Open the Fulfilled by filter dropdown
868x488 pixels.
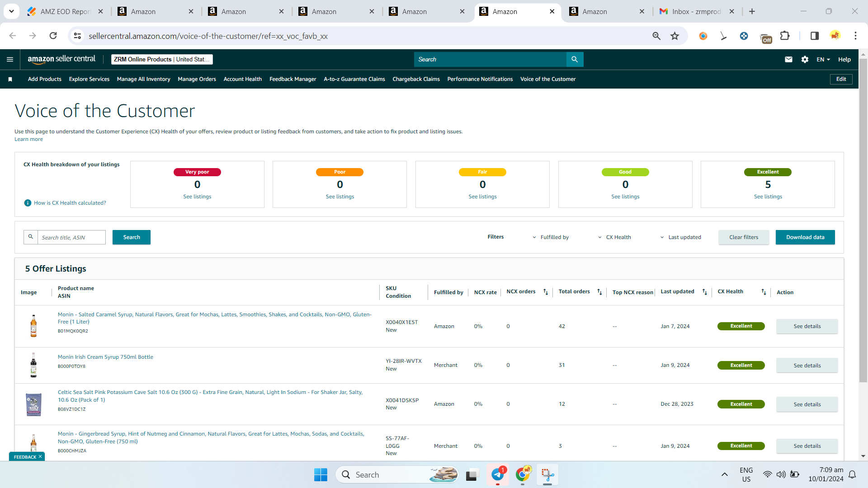(551, 237)
